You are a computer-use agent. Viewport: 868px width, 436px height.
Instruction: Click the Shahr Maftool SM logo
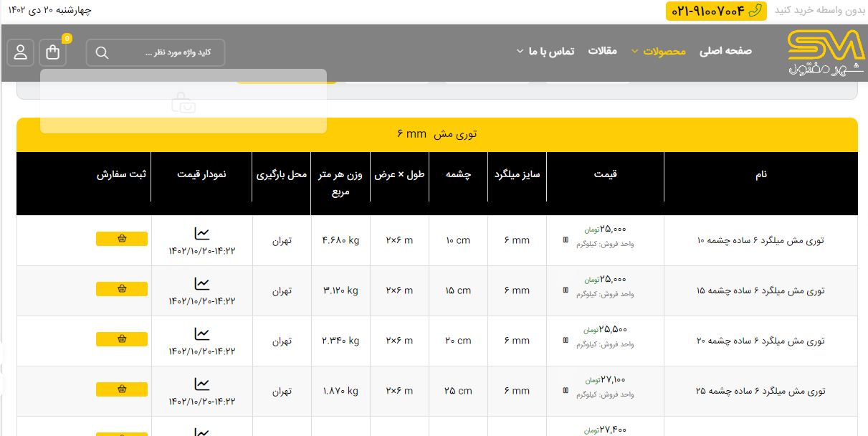(x=826, y=52)
